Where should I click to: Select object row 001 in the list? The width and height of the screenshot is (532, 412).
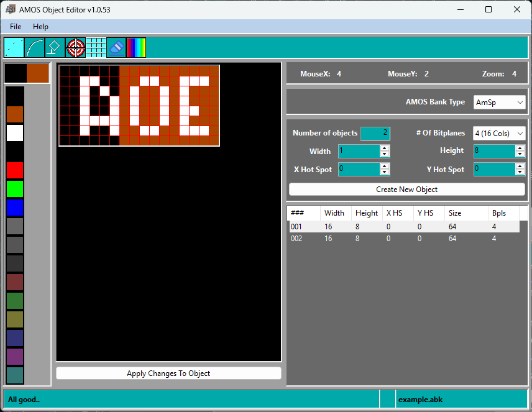[404, 226]
